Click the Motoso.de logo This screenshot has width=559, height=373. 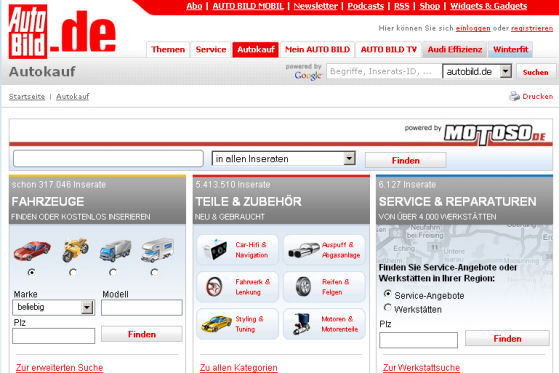pos(495,134)
